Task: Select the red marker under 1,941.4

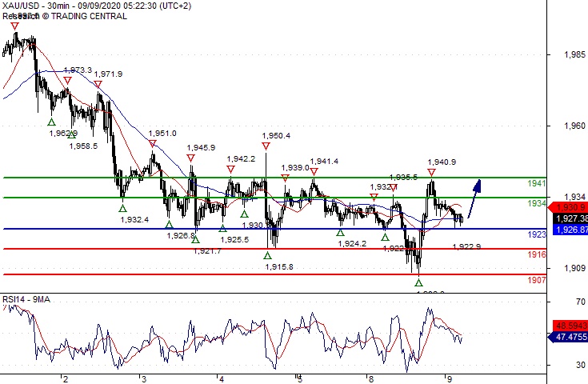Action: [x=314, y=172]
